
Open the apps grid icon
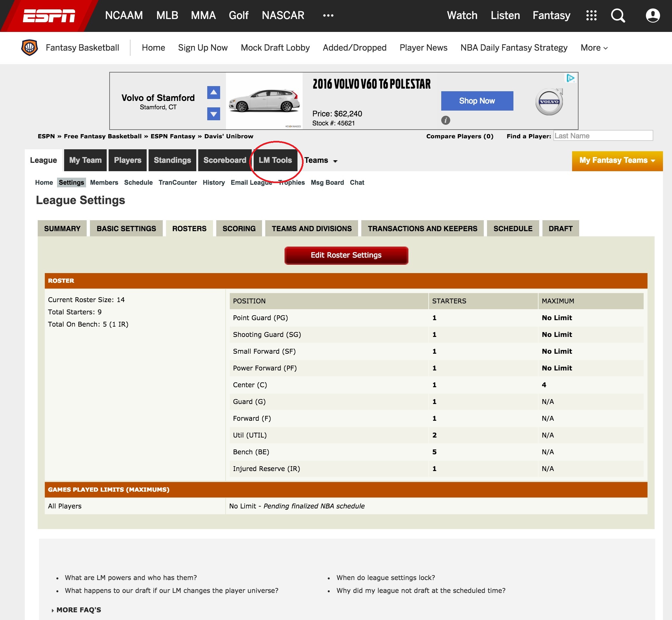tap(591, 15)
